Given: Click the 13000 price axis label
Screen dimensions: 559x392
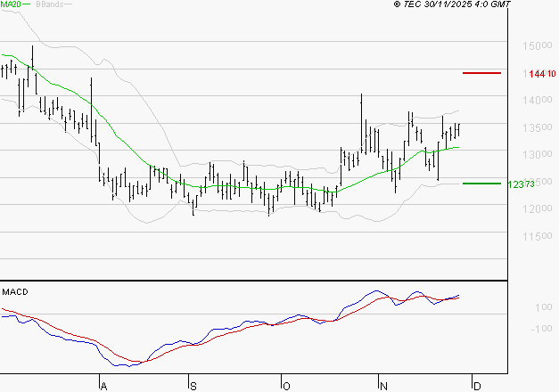Looking at the screenshot, I should [x=538, y=154].
